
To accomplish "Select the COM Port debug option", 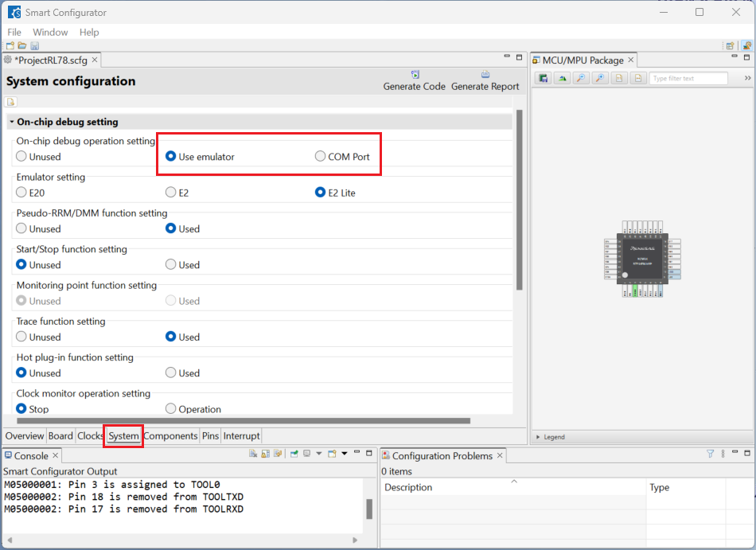I will click(x=342, y=157).
